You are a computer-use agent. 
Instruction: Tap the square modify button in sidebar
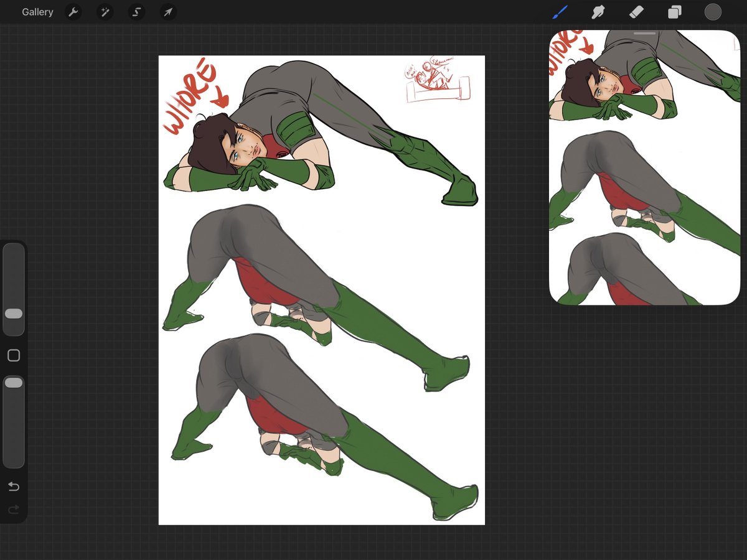tap(14, 355)
